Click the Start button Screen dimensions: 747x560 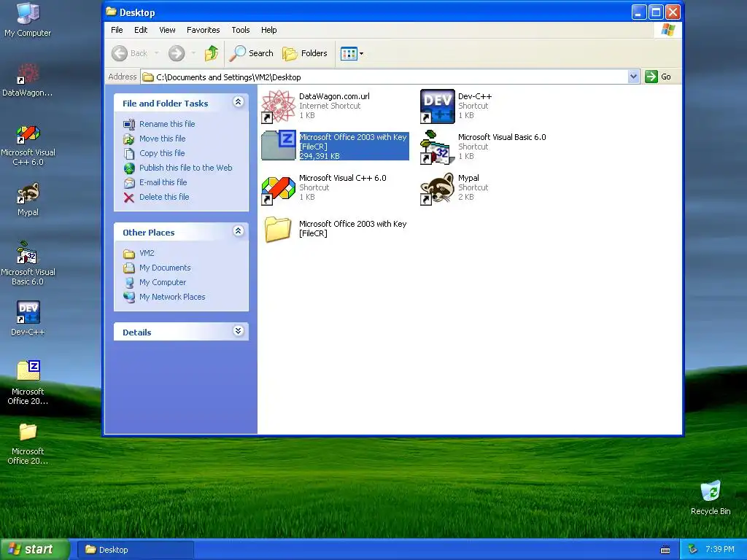[x=35, y=549]
